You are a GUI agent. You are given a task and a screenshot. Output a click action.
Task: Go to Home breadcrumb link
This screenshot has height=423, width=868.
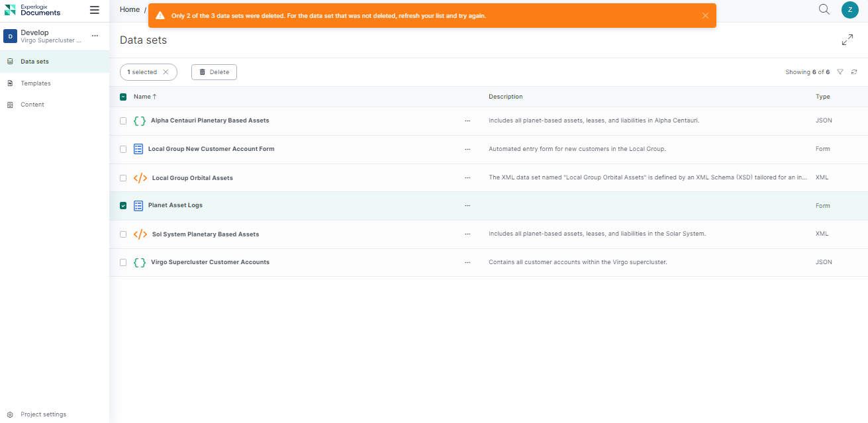[130, 9]
